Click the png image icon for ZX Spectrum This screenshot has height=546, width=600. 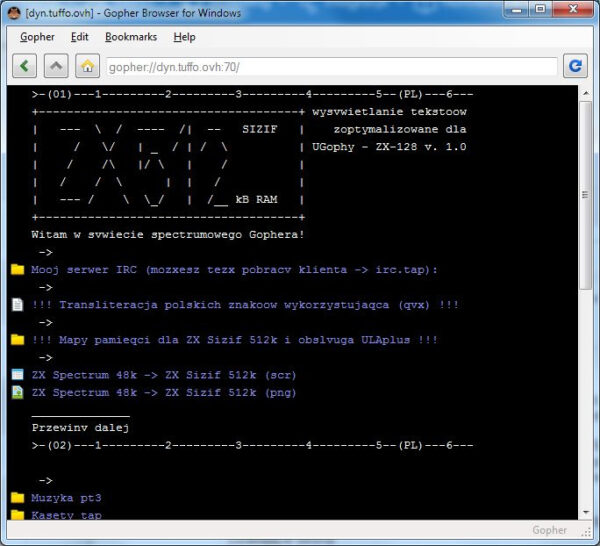point(17,393)
